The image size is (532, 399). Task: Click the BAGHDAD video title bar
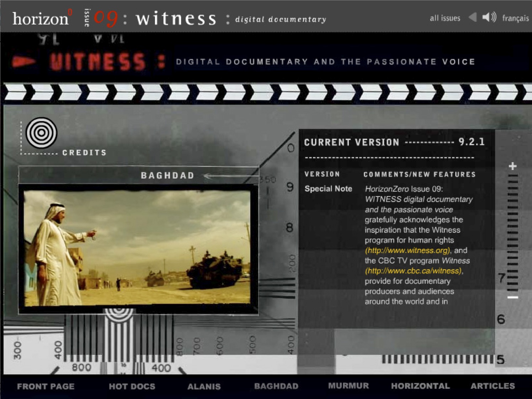pos(139,175)
